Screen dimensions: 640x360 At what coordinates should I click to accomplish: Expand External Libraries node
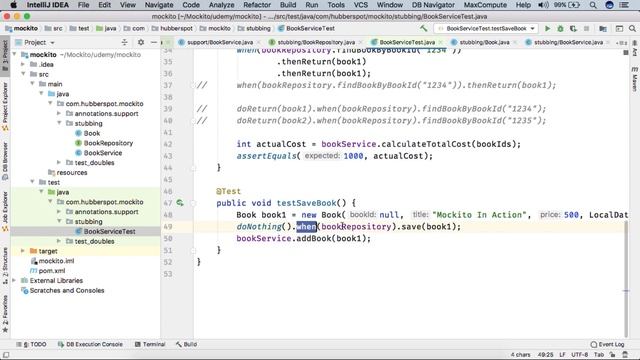tap(15, 280)
